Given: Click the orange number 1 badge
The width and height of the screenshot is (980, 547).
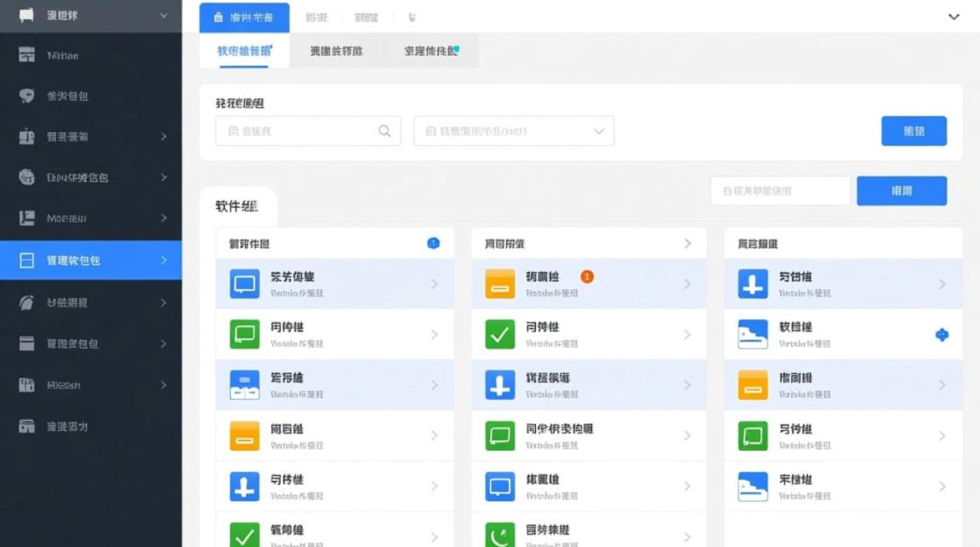Looking at the screenshot, I should point(587,276).
